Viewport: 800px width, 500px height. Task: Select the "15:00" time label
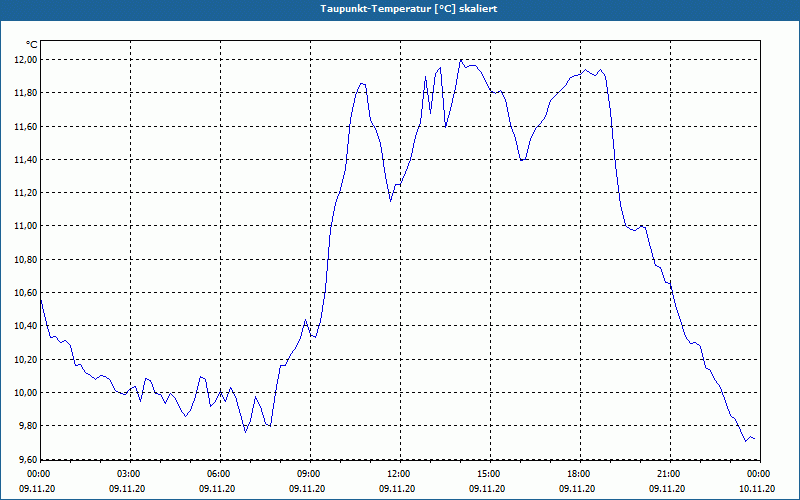pyautogui.click(x=487, y=474)
